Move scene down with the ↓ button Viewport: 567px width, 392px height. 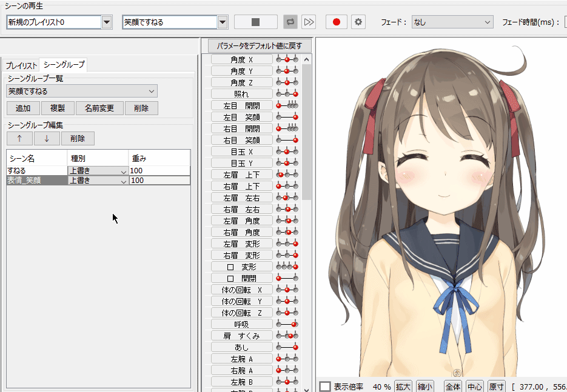(47, 138)
